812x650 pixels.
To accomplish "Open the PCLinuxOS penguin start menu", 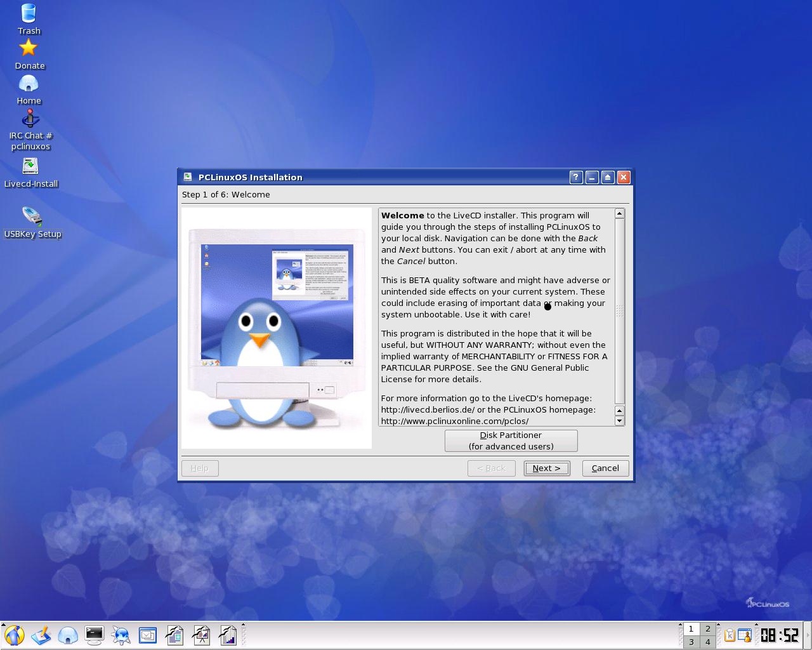I will pos(14,635).
